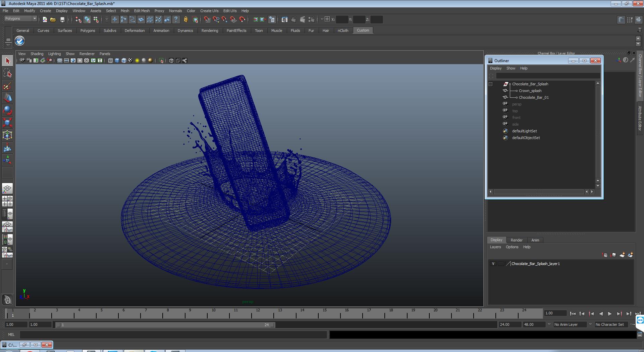Go to start of playback range
The height and width of the screenshot is (352, 644).
coord(573,314)
